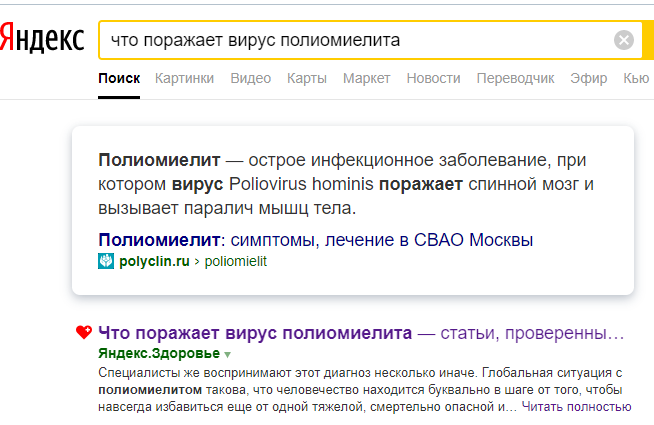Screen dimensions: 654x425
Task: Follow the poliomielit breadcrumb link
Action: pyautogui.click(x=234, y=261)
